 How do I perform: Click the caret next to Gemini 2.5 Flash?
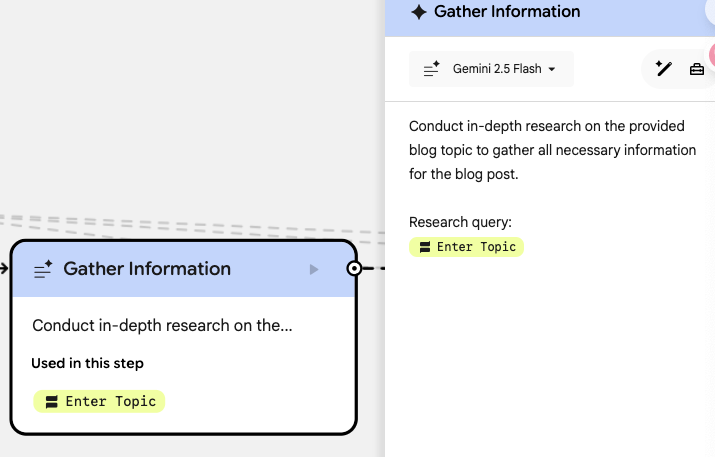pos(552,70)
